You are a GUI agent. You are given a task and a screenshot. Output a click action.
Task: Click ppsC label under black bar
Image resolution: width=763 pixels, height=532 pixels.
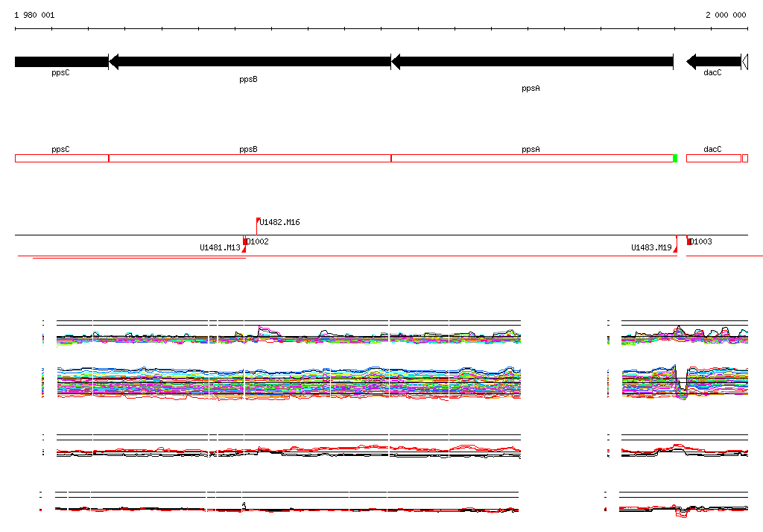tap(60, 72)
